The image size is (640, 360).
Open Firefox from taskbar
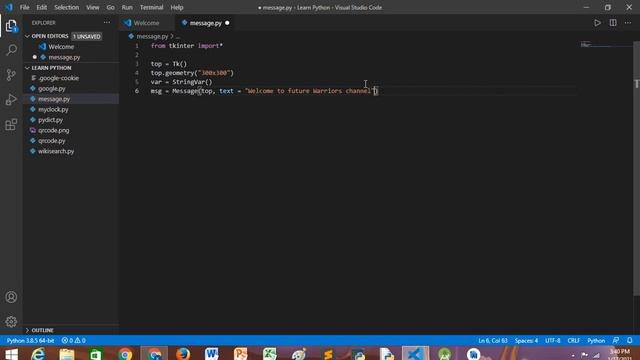183,354
